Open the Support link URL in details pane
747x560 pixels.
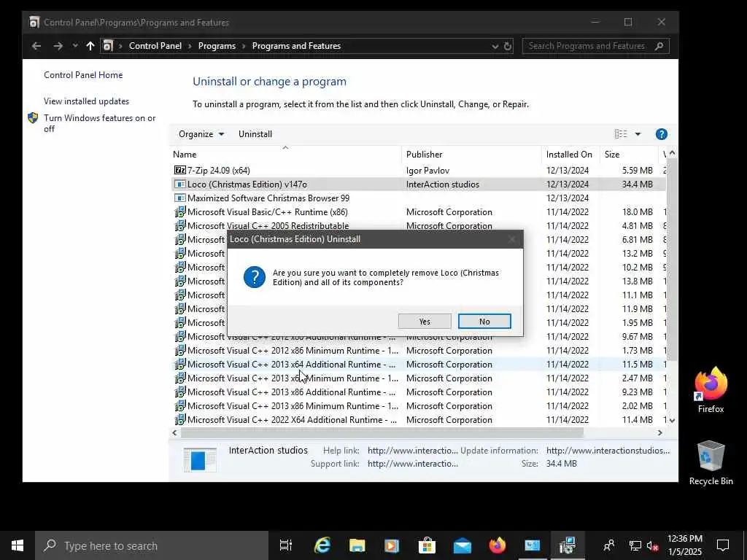point(413,464)
